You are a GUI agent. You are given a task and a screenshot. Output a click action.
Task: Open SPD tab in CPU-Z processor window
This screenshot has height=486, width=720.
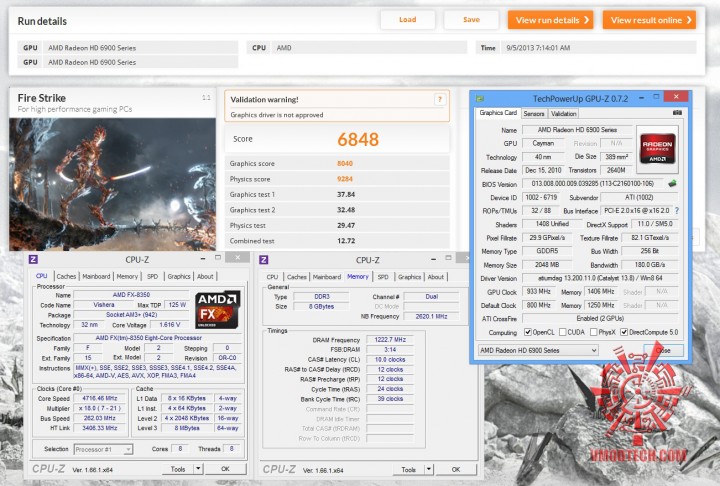coord(152,277)
